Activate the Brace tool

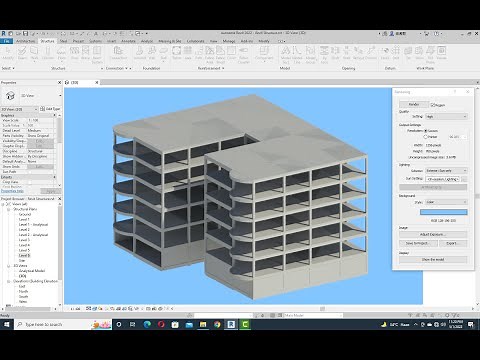pyautogui.click(x=85, y=53)
